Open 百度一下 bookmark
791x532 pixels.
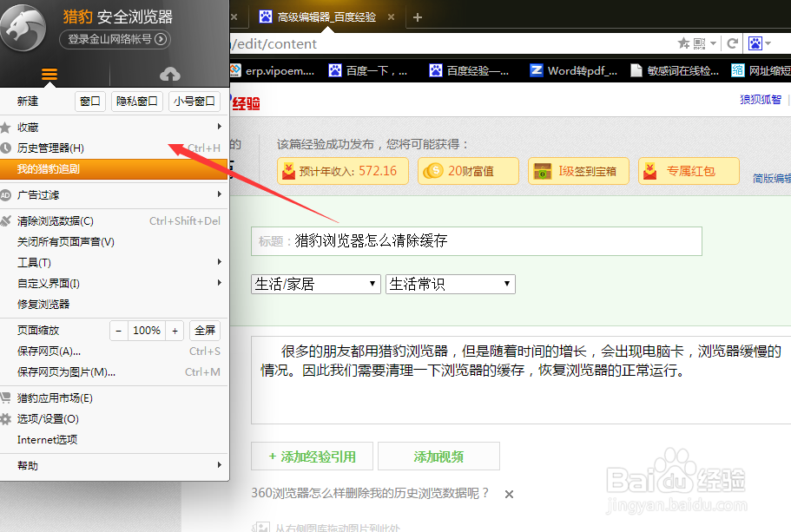(x=368, y=70)
